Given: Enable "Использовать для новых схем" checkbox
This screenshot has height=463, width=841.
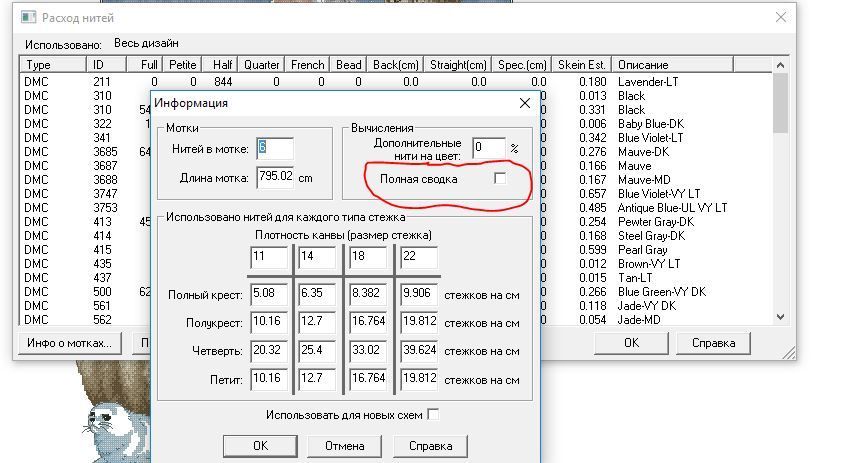Looking at the screenshot, I should tap(433, 414).
